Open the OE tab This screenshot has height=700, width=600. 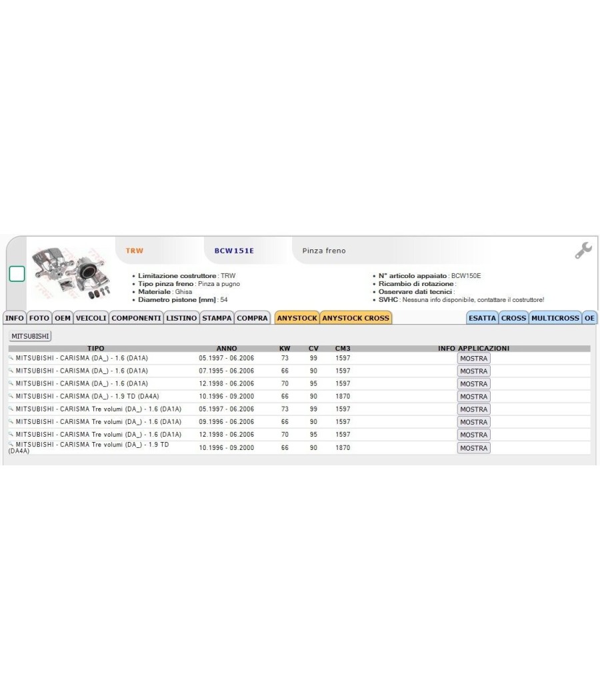tap(589, 318)
